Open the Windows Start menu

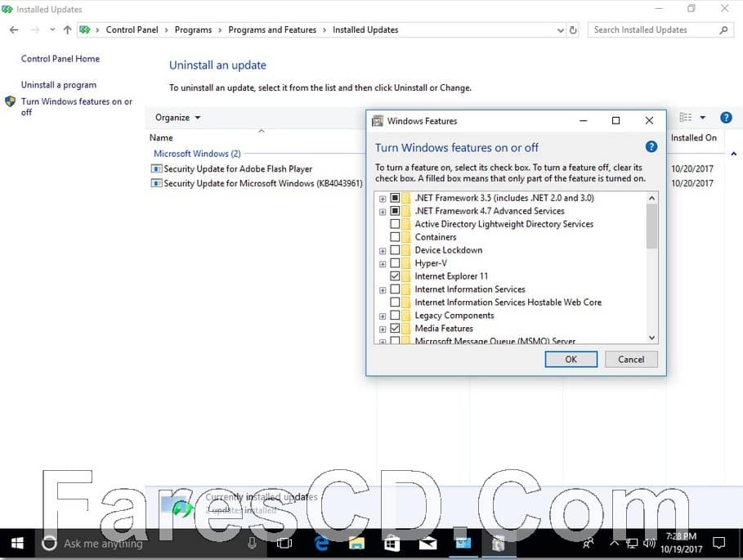coord(17,544)
